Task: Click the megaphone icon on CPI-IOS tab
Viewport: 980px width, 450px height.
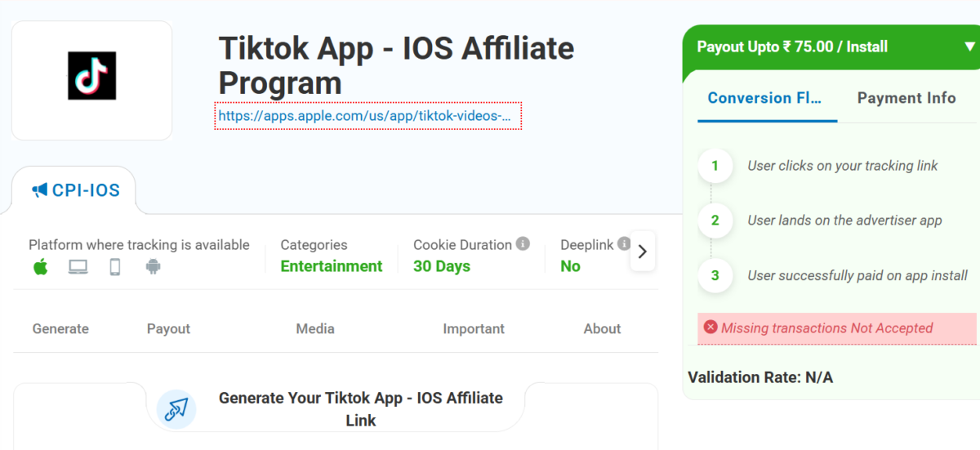Action: [x=39, y=190]
